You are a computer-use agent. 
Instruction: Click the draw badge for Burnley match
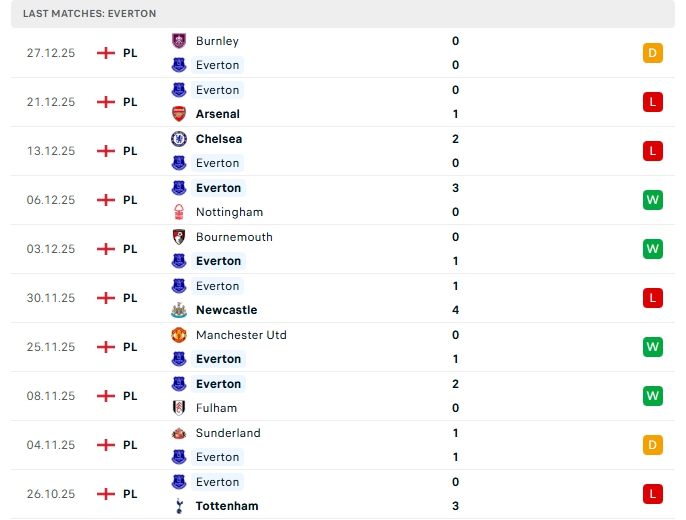653,53
